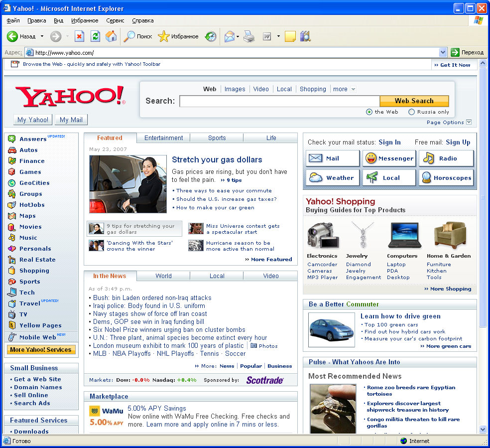490x448 pixels.
Task: Click the camcorder Electronics product thumbnail
Action: pos(323,235)
